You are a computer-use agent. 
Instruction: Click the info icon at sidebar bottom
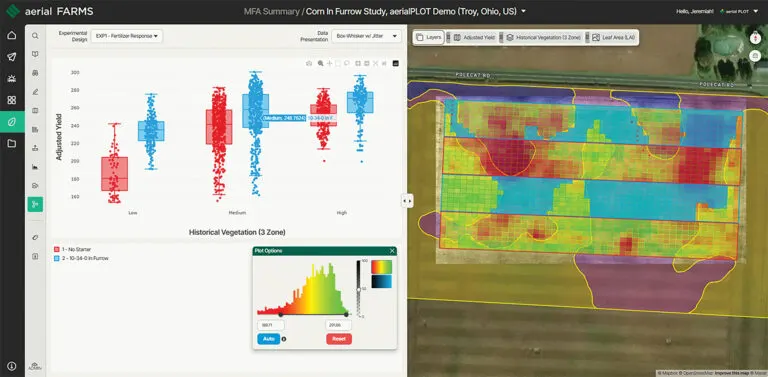tap(12, 366)
